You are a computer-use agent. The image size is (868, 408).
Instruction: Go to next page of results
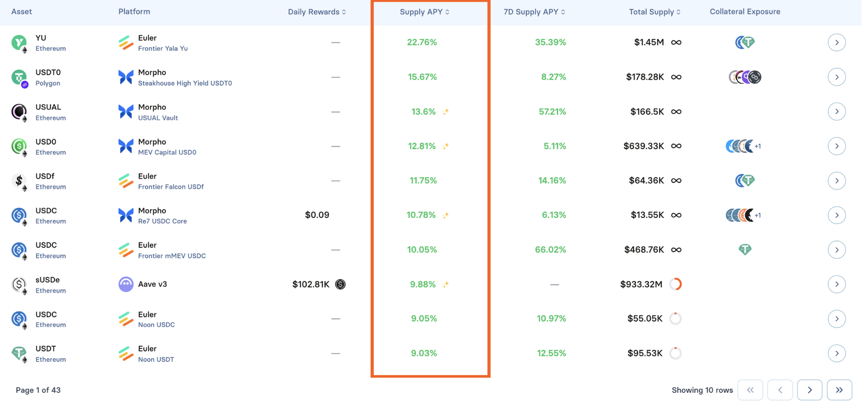point(809,390)
